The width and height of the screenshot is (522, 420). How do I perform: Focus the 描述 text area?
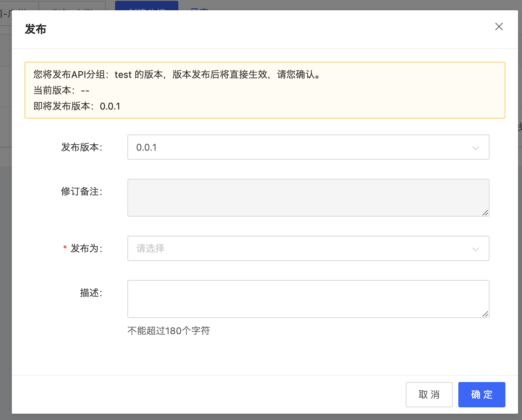[308, 299]
